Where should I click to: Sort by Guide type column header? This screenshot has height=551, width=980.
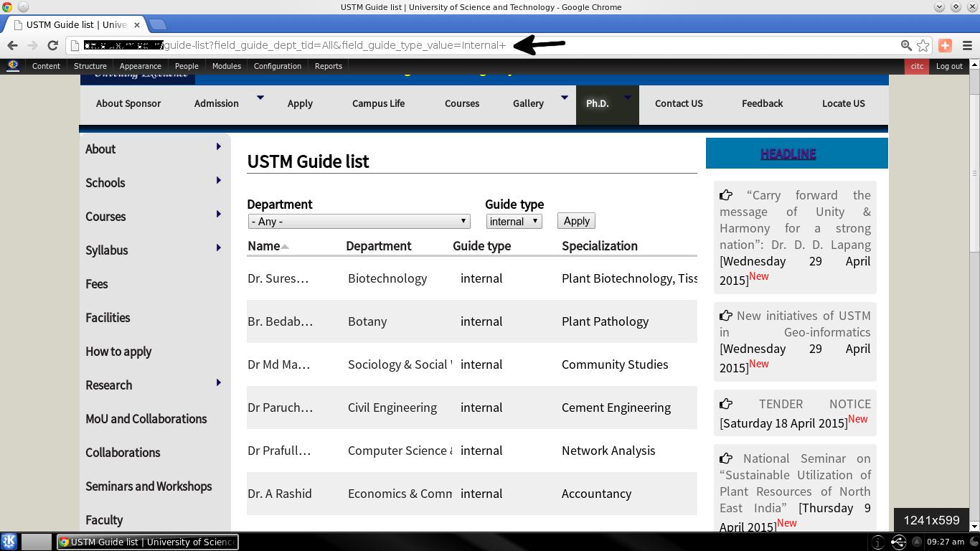coord(482,246)
